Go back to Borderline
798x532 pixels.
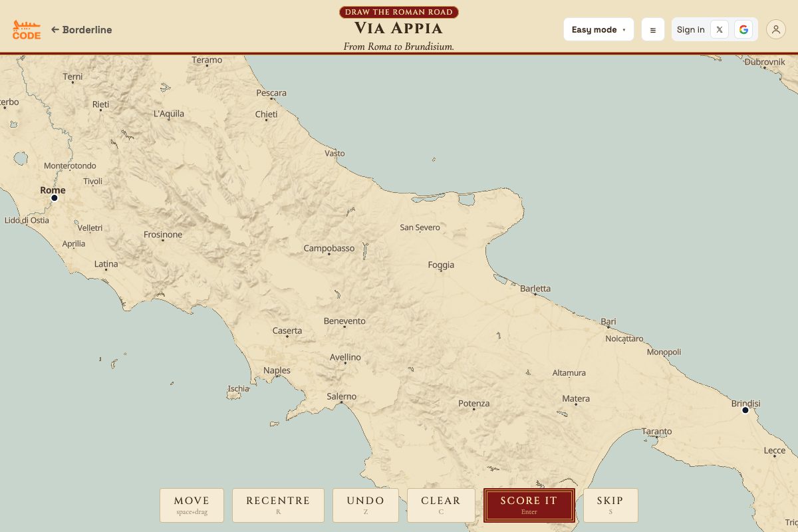(82, 30)
